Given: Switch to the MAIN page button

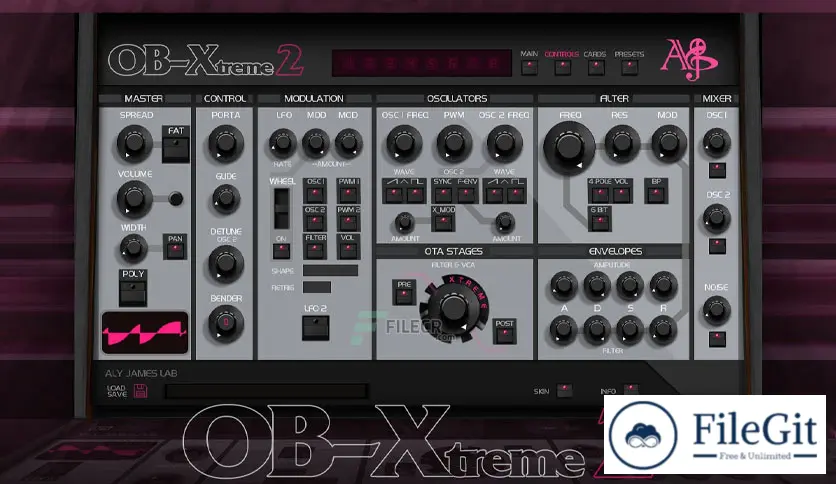Looking at the screenshot, I should point(529,68).
